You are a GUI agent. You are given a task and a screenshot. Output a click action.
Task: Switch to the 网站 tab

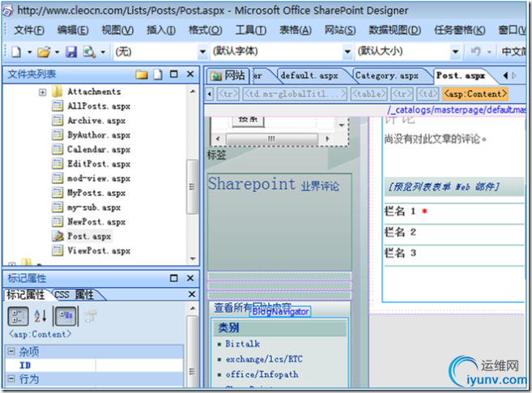point(228,75)
